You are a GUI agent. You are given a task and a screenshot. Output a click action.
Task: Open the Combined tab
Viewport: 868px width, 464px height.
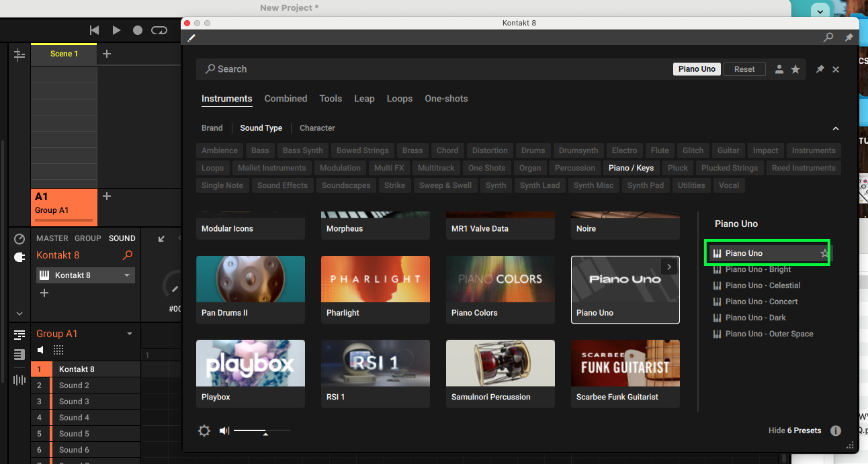[x=286, y=99]
